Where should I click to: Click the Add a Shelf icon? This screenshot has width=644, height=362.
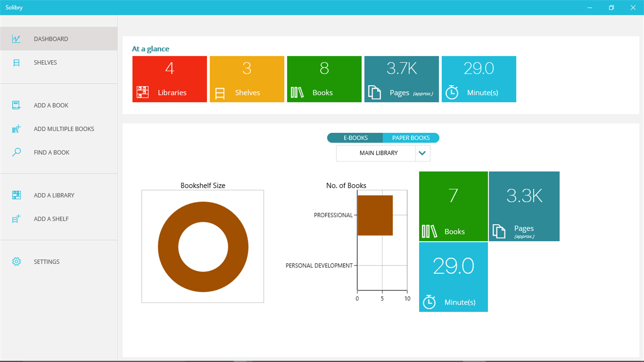coord(17,219)
